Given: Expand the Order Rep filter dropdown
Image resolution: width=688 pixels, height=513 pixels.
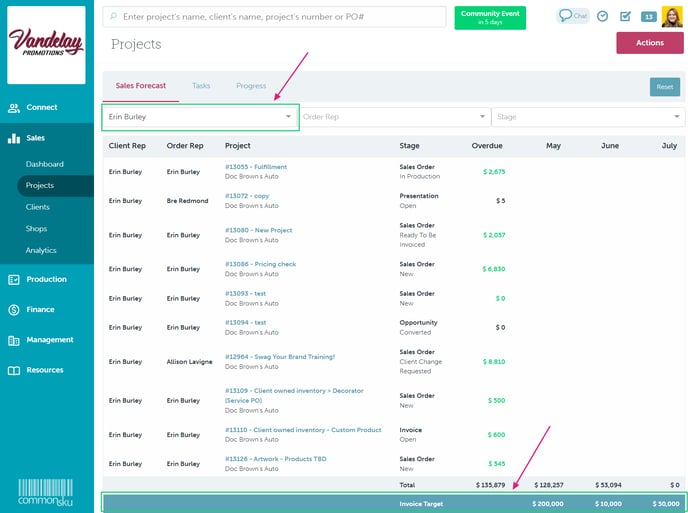Looking at the screenshot, I should (394, 117).
